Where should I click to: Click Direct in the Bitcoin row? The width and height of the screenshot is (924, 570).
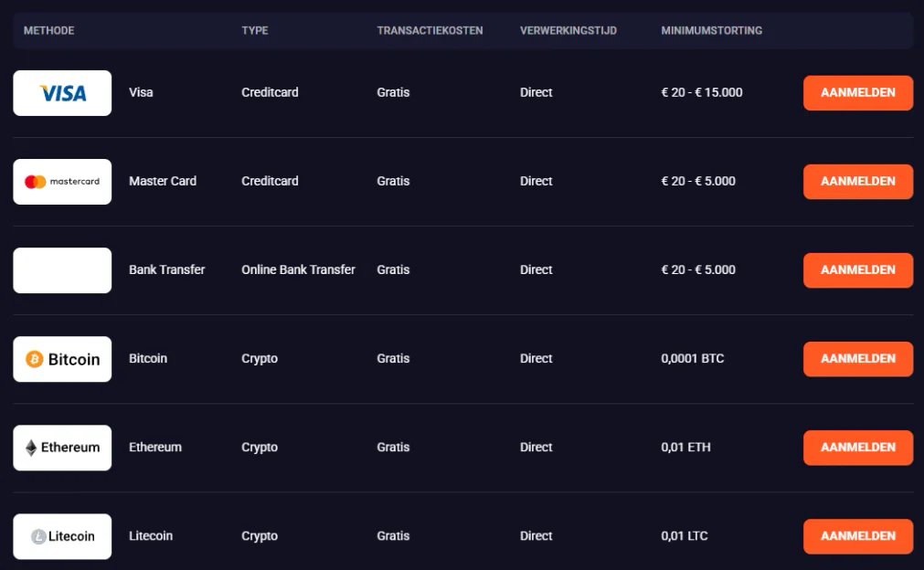[536, 359]
